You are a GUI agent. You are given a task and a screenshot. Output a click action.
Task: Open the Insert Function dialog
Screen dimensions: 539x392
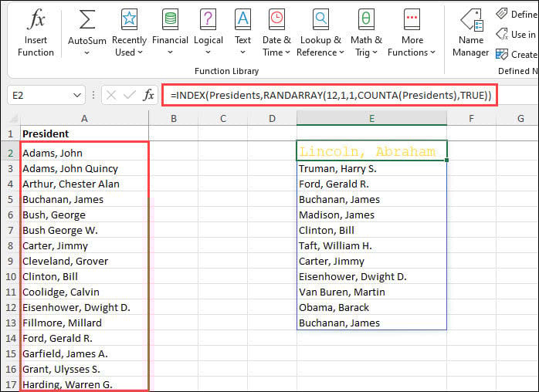36,32
